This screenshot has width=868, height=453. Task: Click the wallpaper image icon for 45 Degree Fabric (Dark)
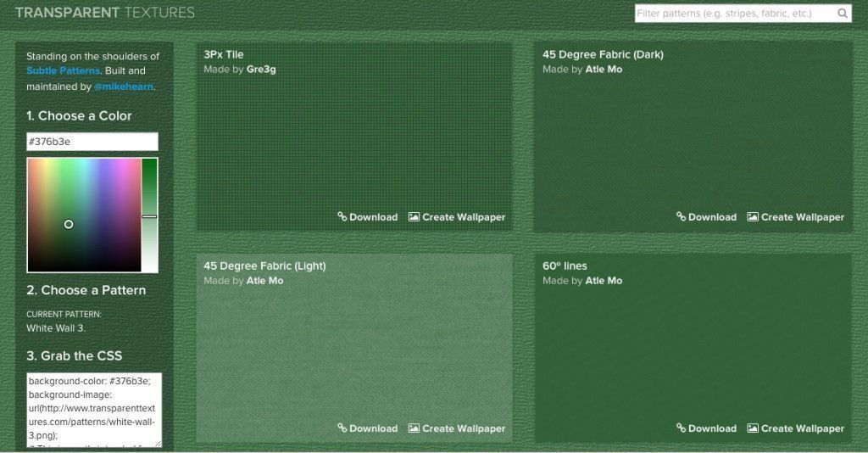coord(753,216)
